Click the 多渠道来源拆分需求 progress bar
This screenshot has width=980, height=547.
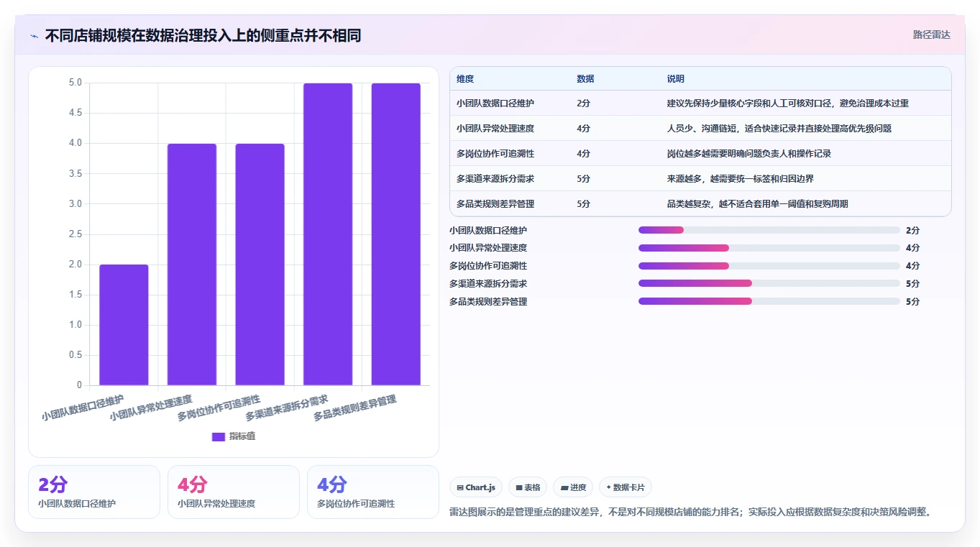tap(769, 284)
